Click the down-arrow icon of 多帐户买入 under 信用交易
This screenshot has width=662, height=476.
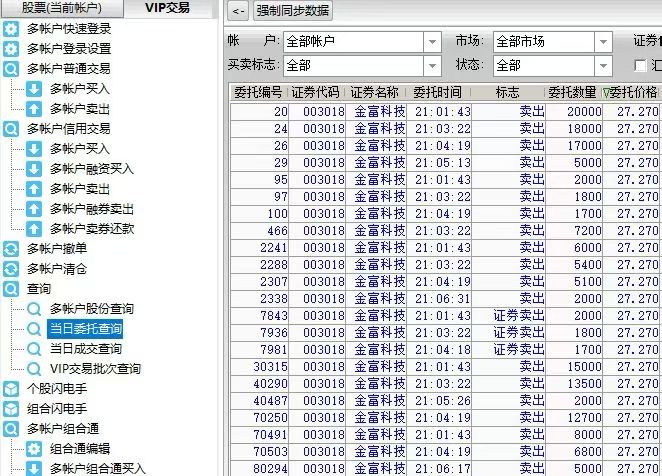point(34,149)
